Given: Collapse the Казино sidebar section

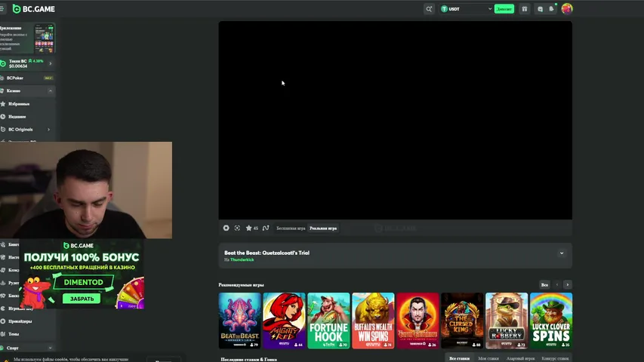Looking at the screenshot, I should (51, 90).
